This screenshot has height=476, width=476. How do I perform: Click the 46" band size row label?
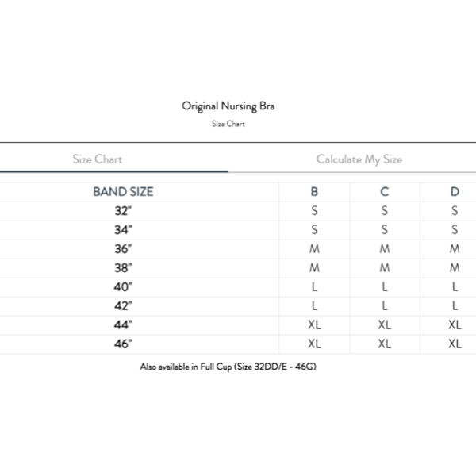click(123, 344)
